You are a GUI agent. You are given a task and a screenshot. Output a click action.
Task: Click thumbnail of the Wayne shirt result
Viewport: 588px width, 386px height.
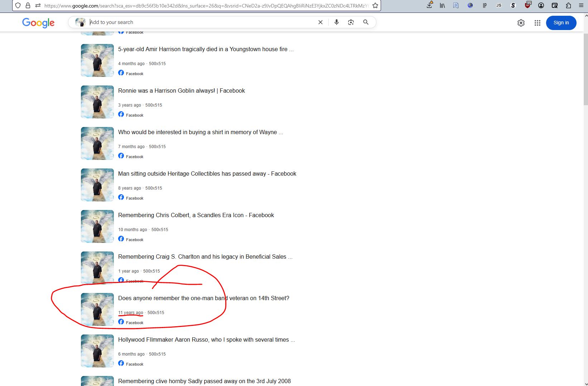(97, 143)
